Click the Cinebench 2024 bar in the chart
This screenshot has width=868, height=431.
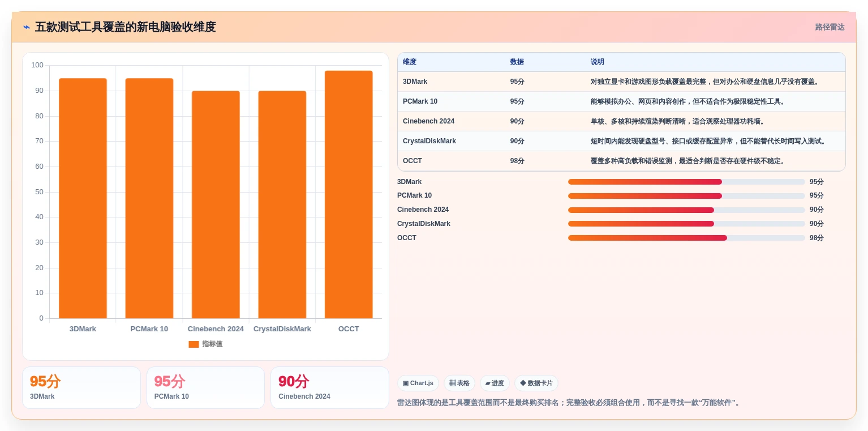pyautogui.click(x=216, y=204)
